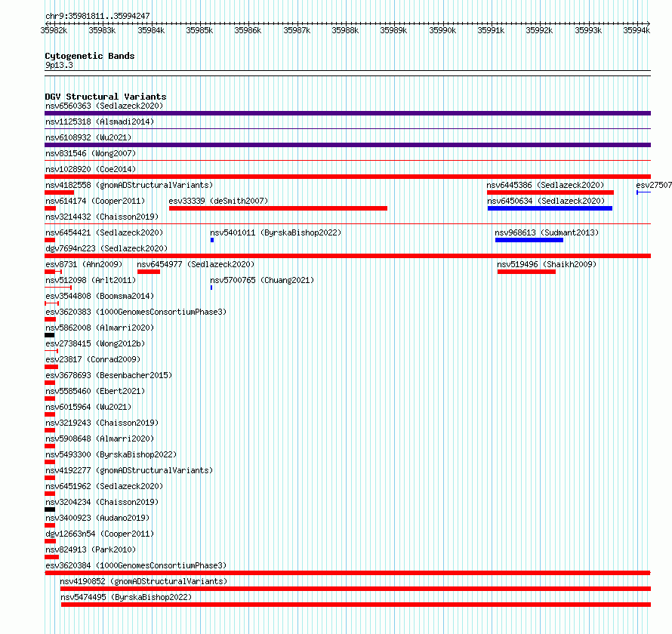Select nsv6451962 (Sedlazeck2020) label
The height and width of the screenshot is (634, 672).
(x=104, y=486)
